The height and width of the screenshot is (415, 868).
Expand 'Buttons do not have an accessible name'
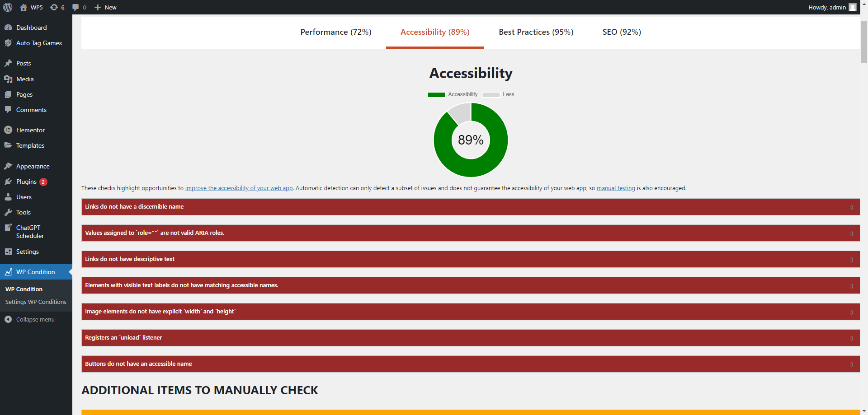tap(471, 364)
